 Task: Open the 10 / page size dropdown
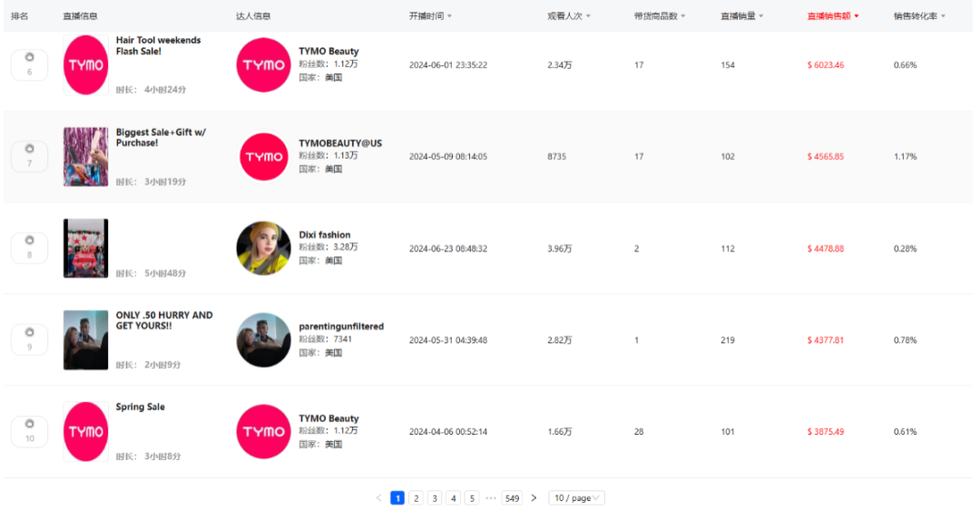pos(576,498)
